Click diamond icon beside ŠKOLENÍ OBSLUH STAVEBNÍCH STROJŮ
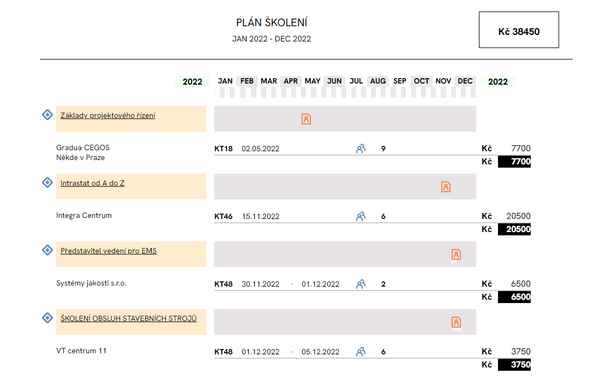Viewport: 600px width, 378px height. tap(47, 318)
